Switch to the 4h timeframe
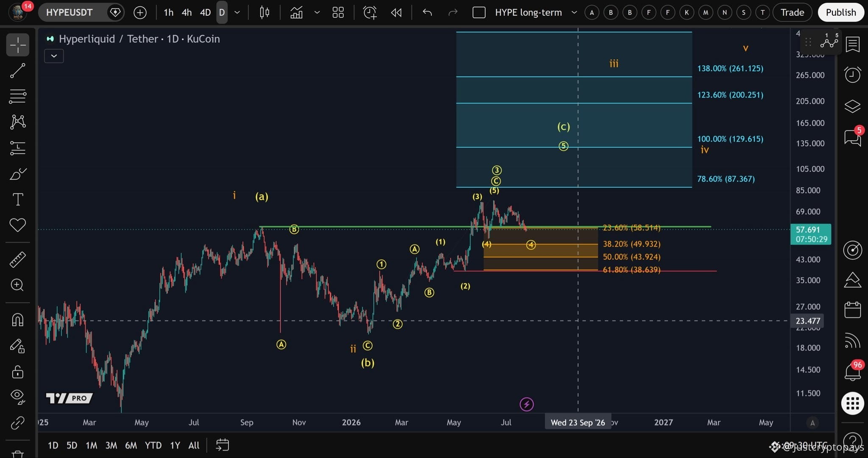 [186, 13]
